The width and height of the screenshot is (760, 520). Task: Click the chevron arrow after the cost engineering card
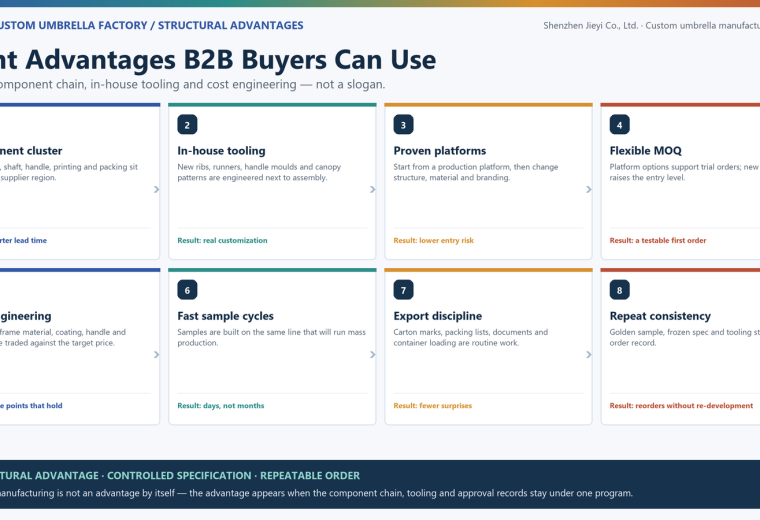(156, 355)
